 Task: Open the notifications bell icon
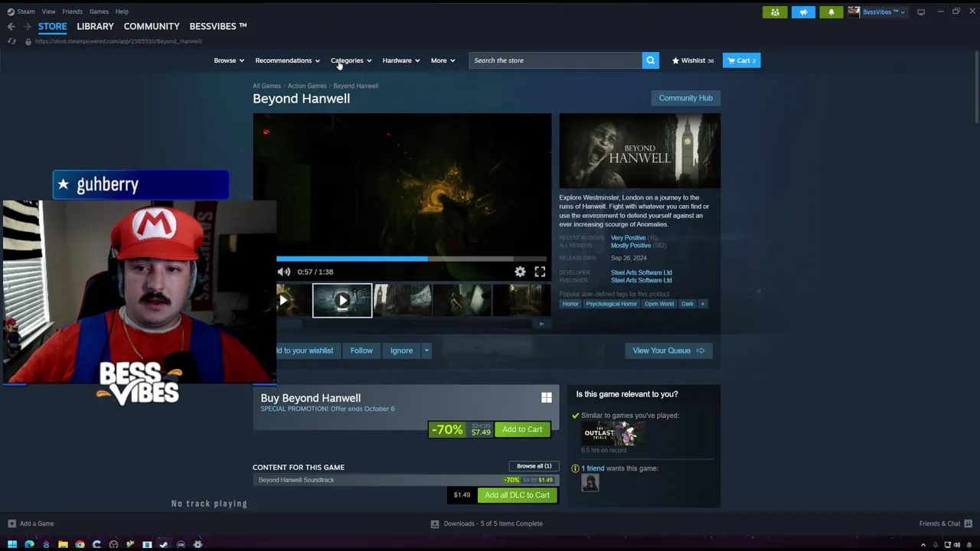(831, 12)
